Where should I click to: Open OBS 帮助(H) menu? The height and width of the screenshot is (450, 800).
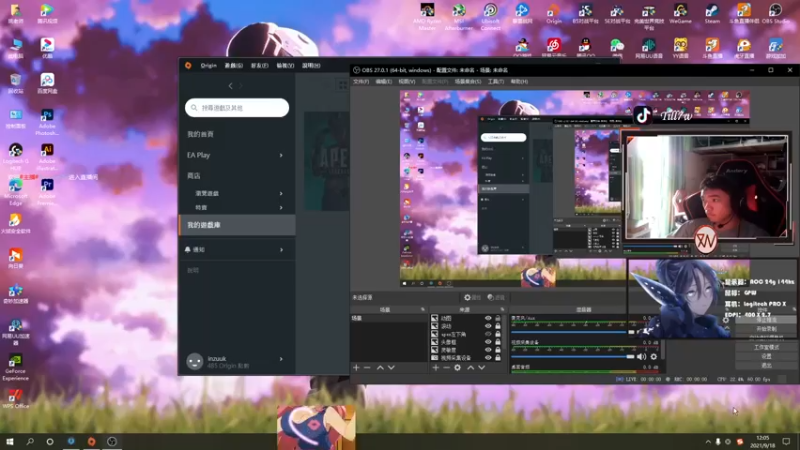click(x=519, y=81)
